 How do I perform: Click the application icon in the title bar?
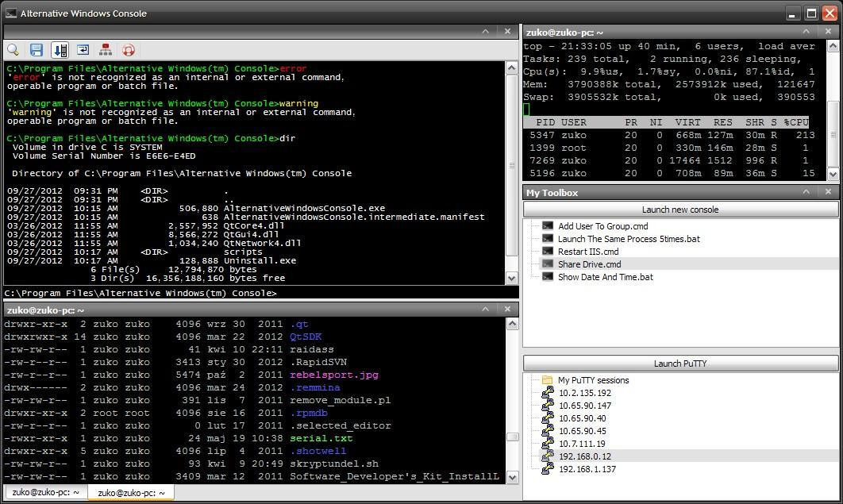point(11,13)
